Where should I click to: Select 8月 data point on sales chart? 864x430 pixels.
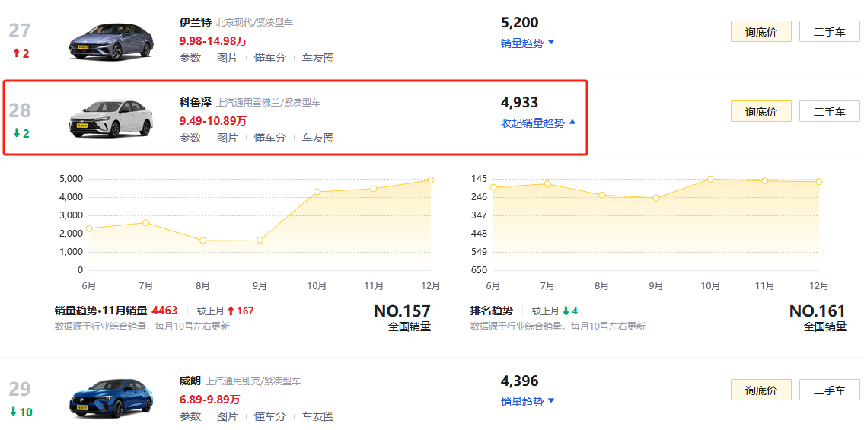[x=203, y=240]
